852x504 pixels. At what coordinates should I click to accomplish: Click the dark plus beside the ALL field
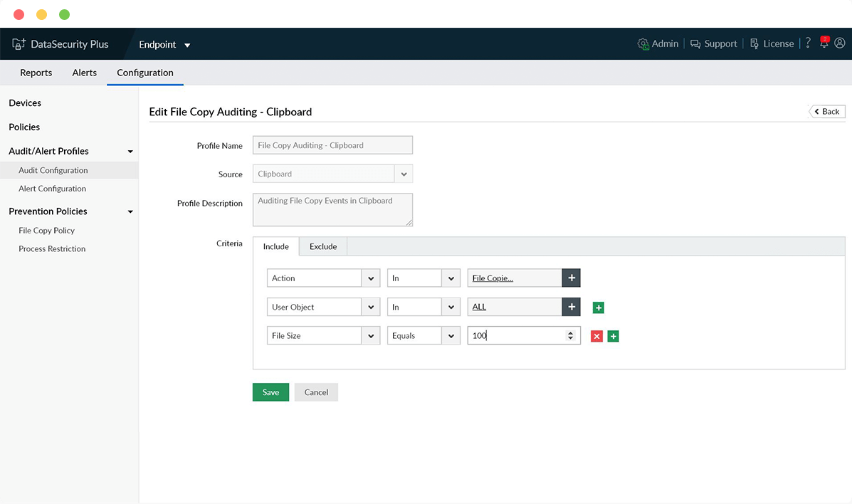click(x=572, y=306)
